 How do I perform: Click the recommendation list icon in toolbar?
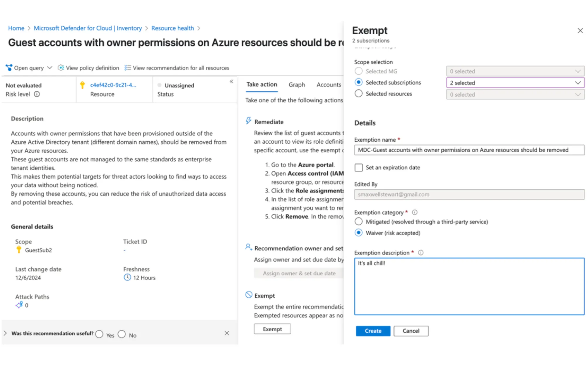coord(127,68)
